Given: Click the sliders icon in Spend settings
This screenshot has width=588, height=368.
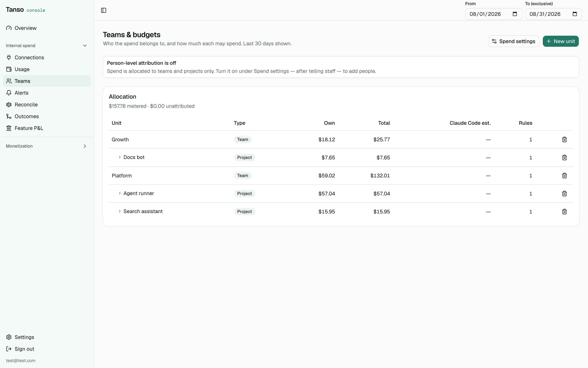Looking at the screenshot, I should tap(494, 41).
